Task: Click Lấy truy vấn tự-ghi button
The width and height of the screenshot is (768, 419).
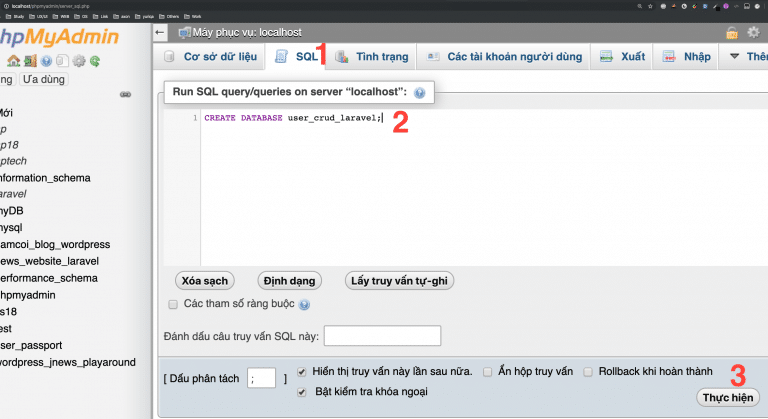Action: pyautogui.click(x=399, y=281)
